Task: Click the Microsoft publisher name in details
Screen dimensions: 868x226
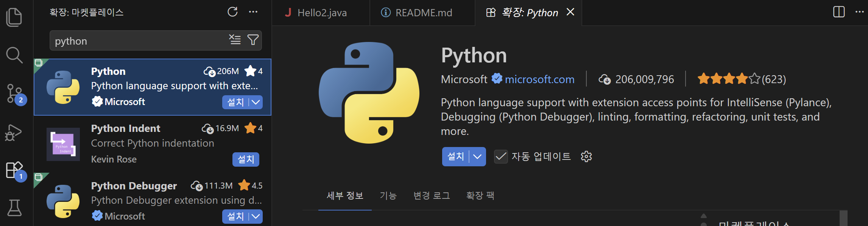Action: pos(464,79)
